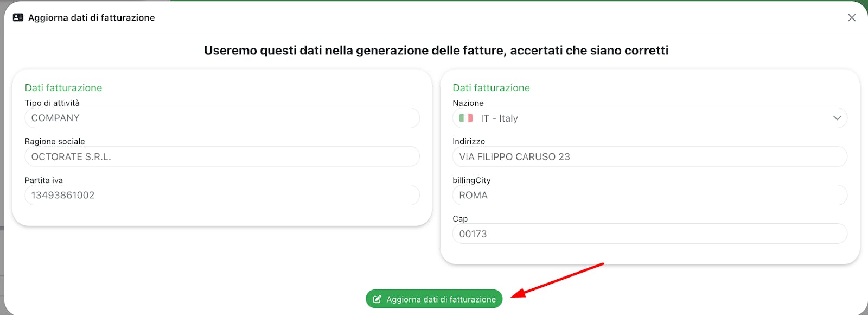The height and width of the screenshot is (315, 868).
Task: Expand the Nazione dropdown chevron
Action: coord(837,118)
